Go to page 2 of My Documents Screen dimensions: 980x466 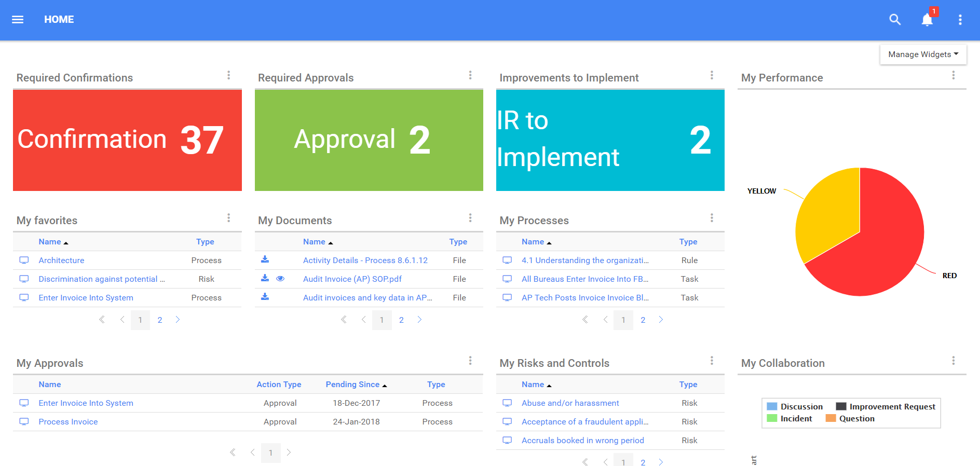click(401, 320)
